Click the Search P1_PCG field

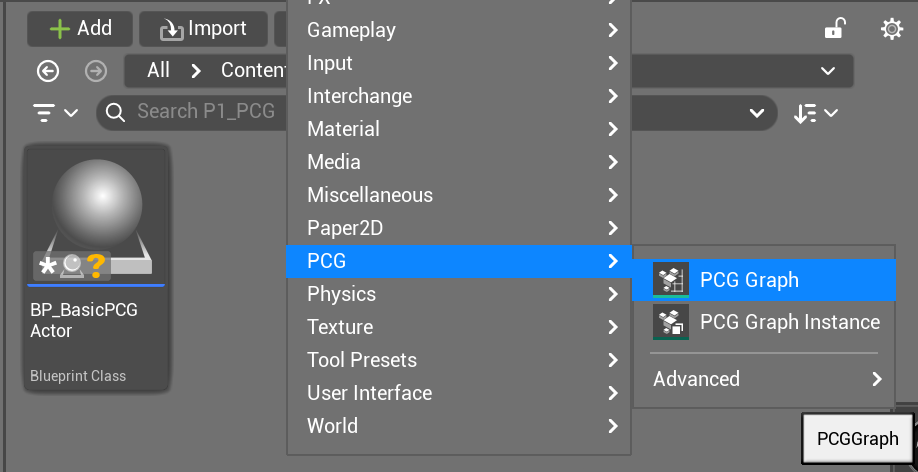[x=206, y=111]
